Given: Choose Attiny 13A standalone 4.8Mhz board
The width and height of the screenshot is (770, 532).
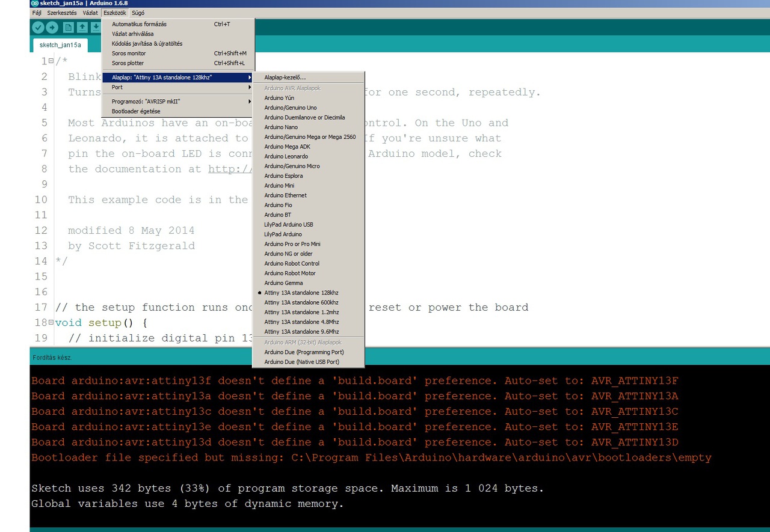Looking at the screenshot, I should (309, 322).
